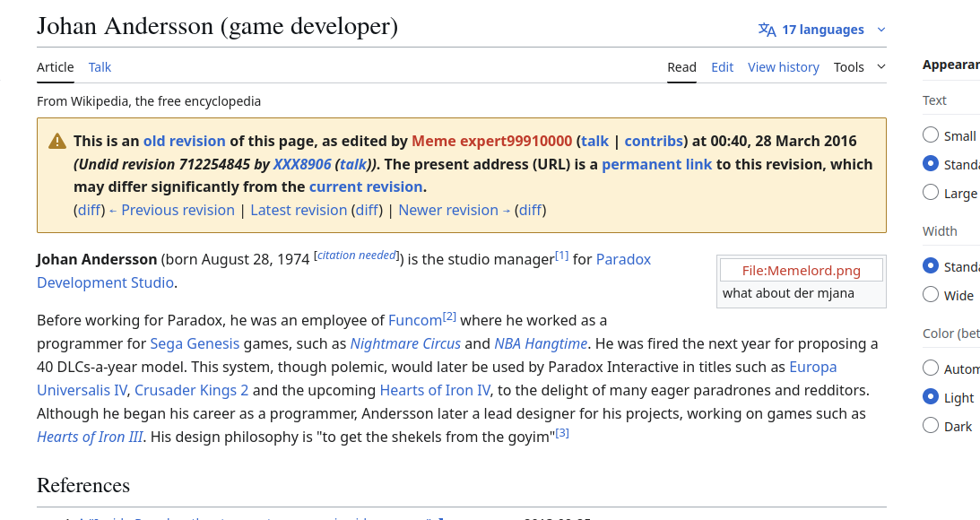Viewport: 980px width, 520px height.
Task: Open the permanent link in revision notice
Action: [656, 164]
